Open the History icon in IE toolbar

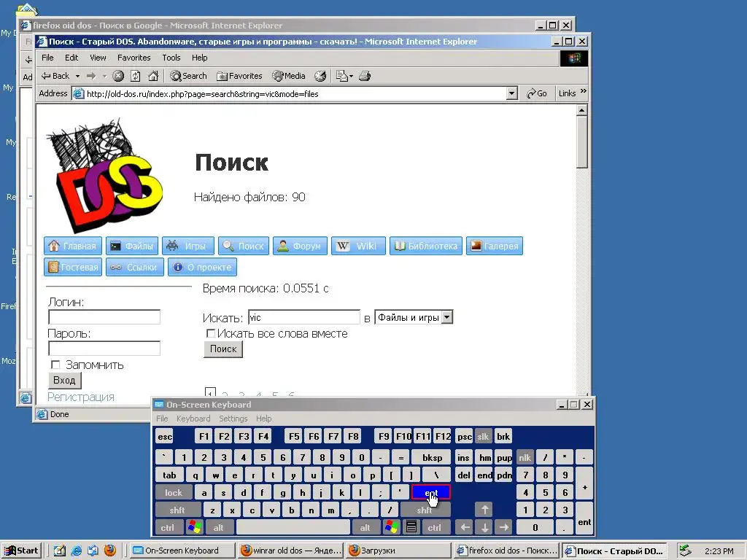[x=321, y=76]
